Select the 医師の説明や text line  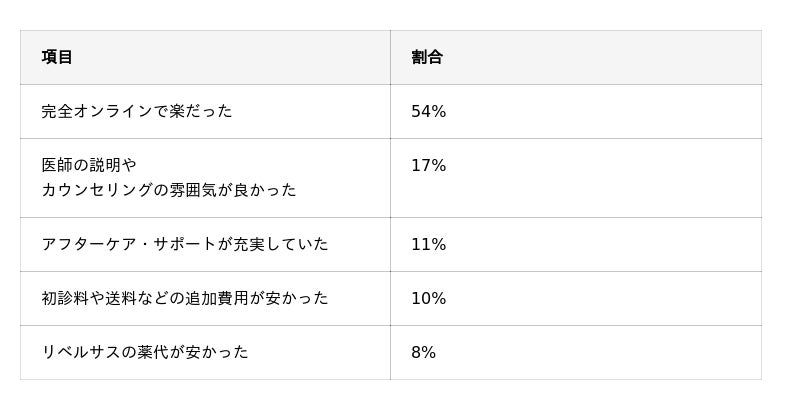coord(89,166)
